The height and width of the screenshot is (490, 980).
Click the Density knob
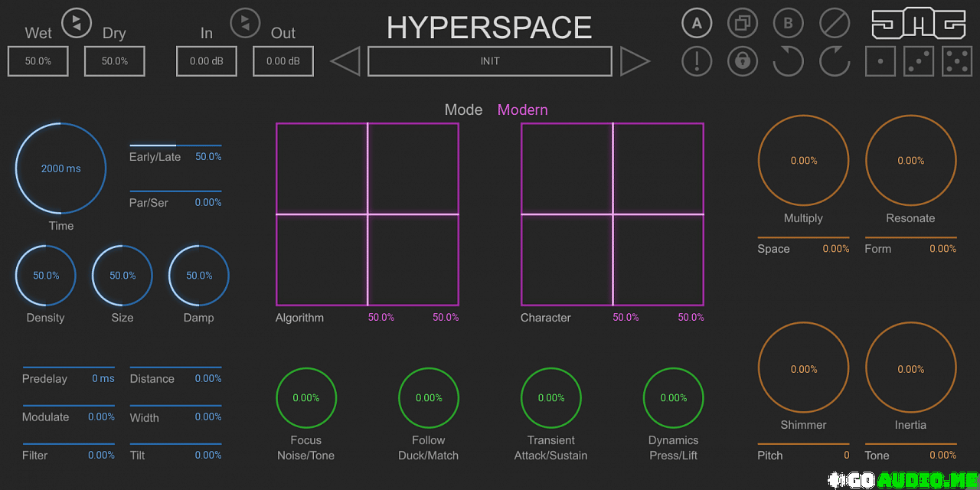46,276
